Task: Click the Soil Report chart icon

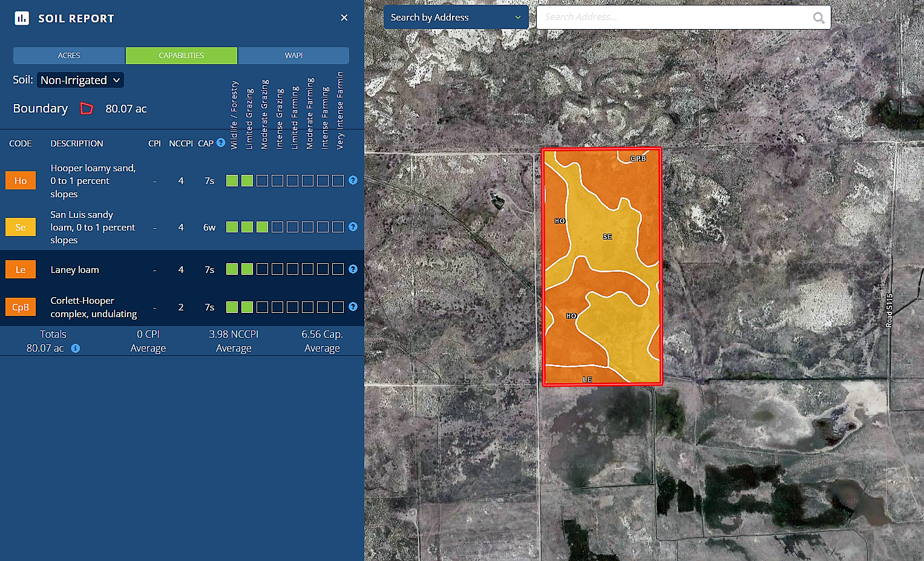Action: [22, 18]
